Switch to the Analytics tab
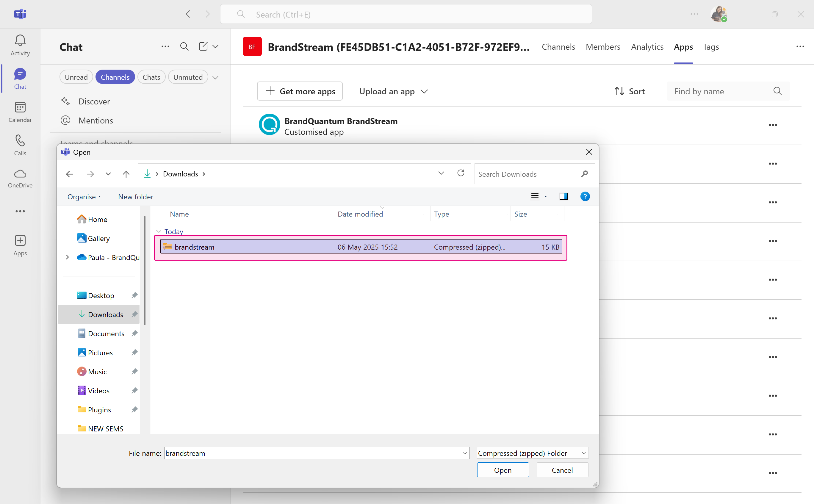Screen dimensions: 814x504 647,47
